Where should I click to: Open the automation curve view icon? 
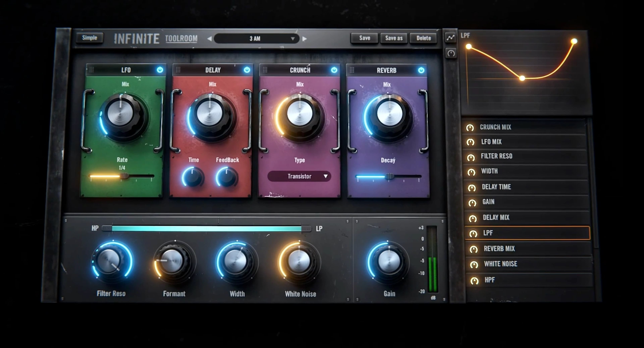point(450,38)
